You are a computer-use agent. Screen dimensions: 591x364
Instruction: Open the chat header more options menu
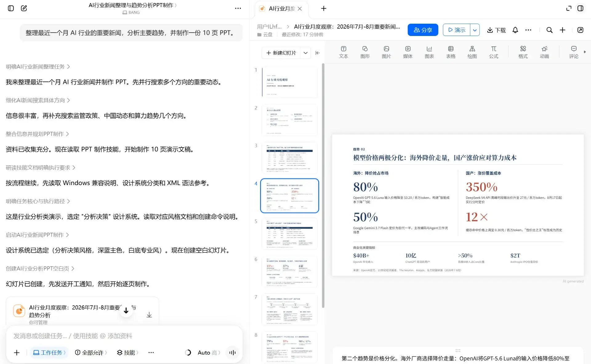(x=238, y=8)
